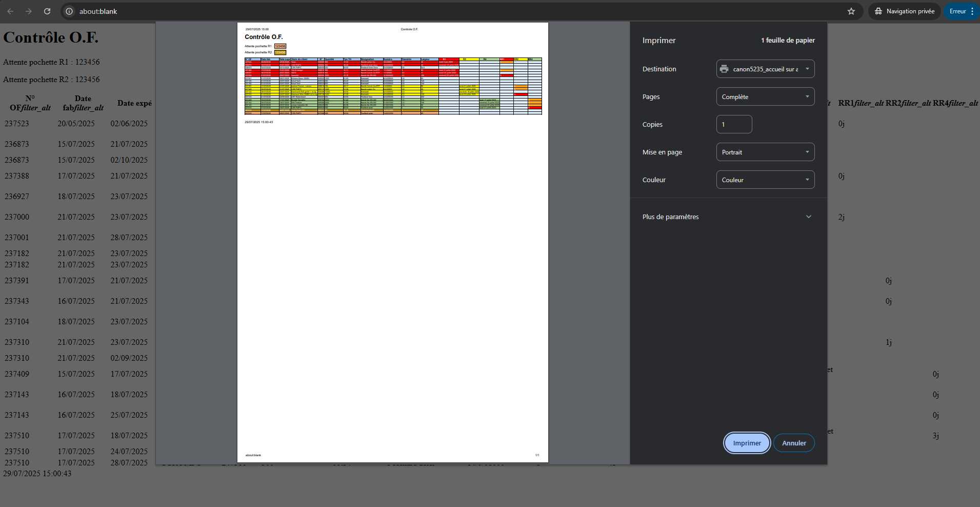Cancel printing with Annuler
The image size is (980, 507).
pyautogui.click(x=793, y=443)
